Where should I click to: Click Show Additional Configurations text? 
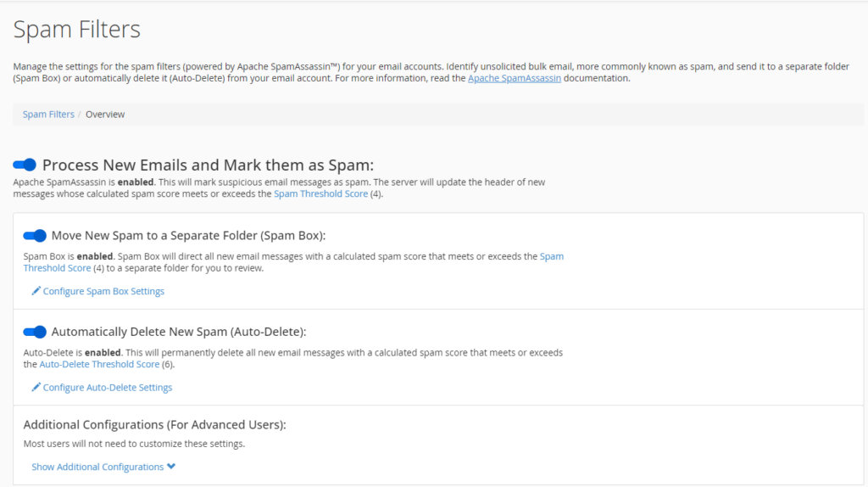pos(97,467)
